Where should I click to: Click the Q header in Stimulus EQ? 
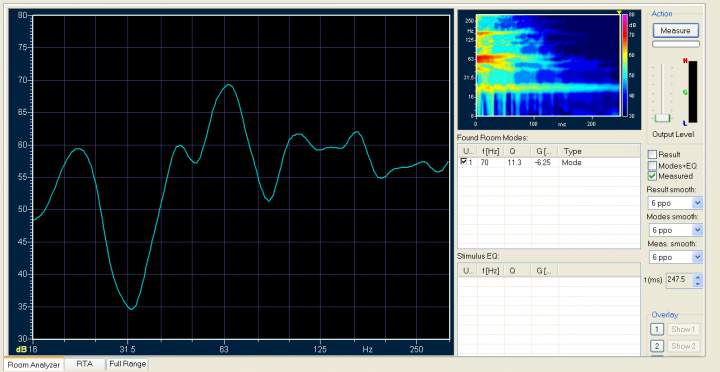click(518, 271)
